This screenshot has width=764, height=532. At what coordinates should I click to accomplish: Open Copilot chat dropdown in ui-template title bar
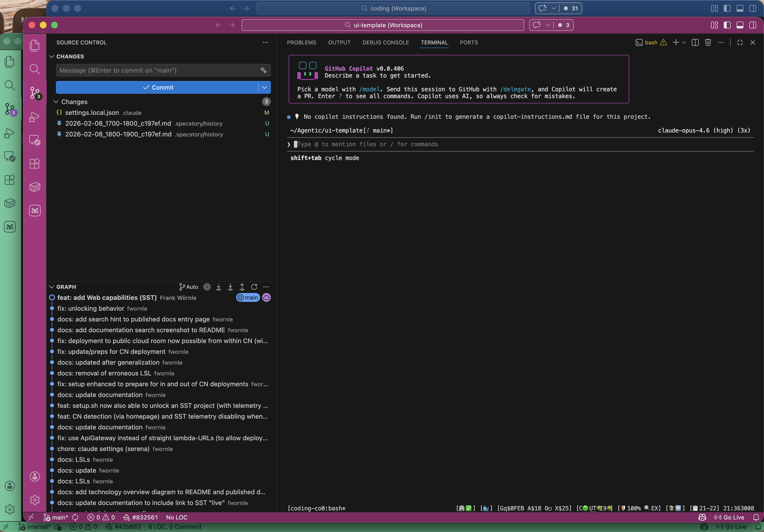pyautogui.click(x=548, y=25)
